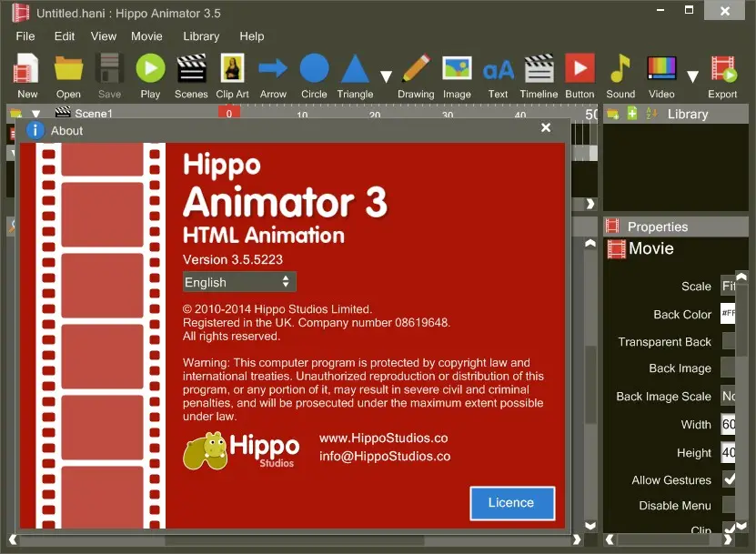Maximize the Hippo Animator window
The height and width of the screenshot is (554, 756).
coord(689,10)
